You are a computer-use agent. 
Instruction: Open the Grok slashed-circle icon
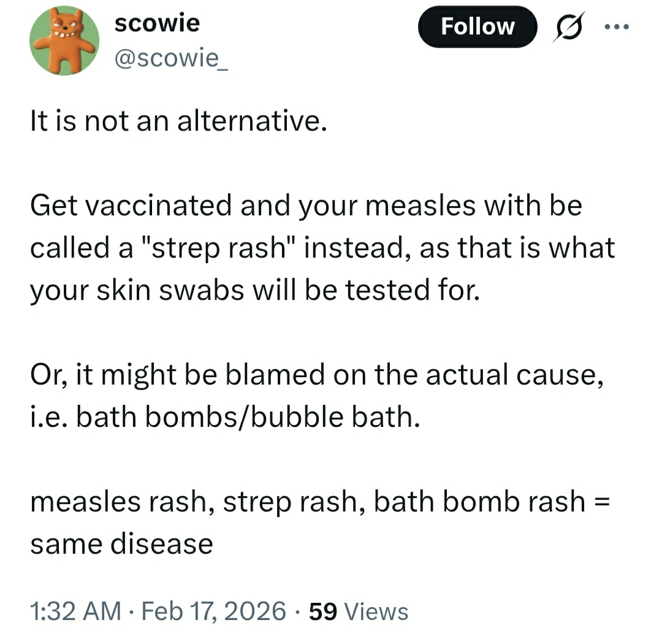click(x=569, y=28)
